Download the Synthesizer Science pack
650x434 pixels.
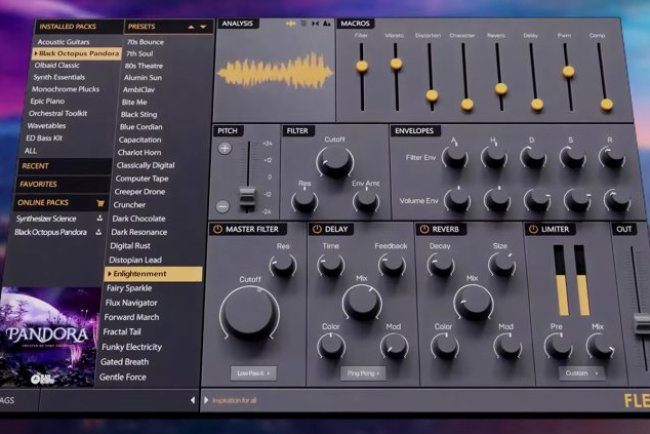tap(98, 217)
